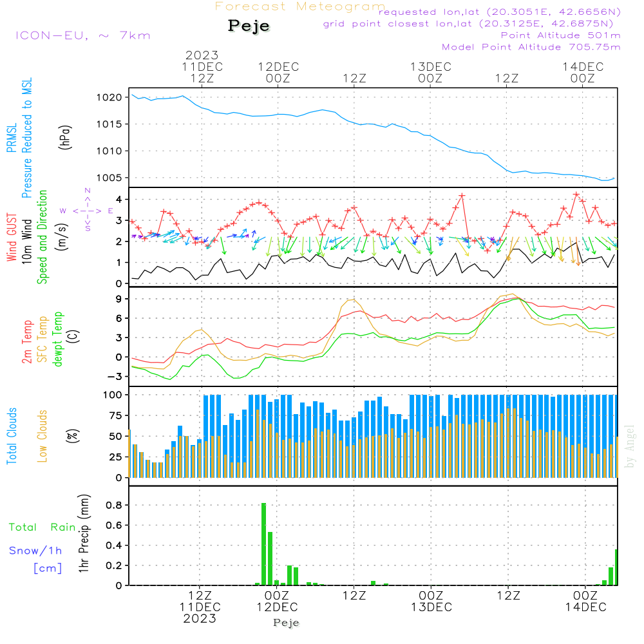Image resolution: width=644 pixels, height=644 pixels.
Task: Click the '1hr Precip (mm)' axis title
Action: pos(83,533)
